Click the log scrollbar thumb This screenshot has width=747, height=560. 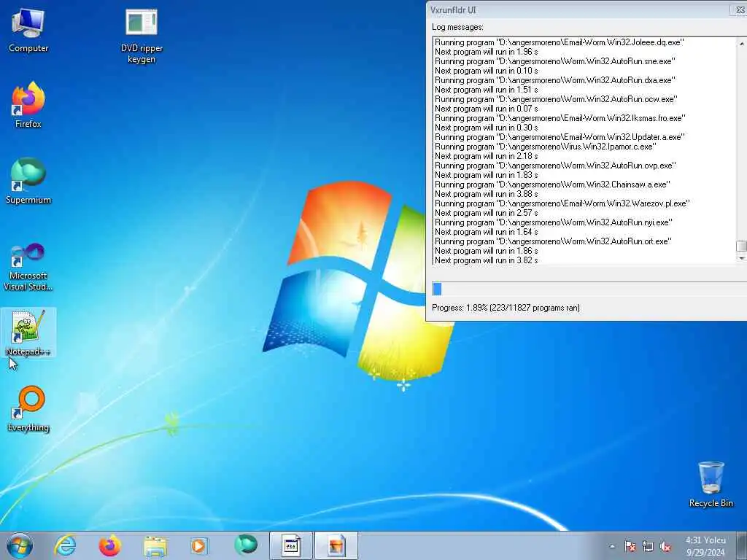tap(741, 246)
